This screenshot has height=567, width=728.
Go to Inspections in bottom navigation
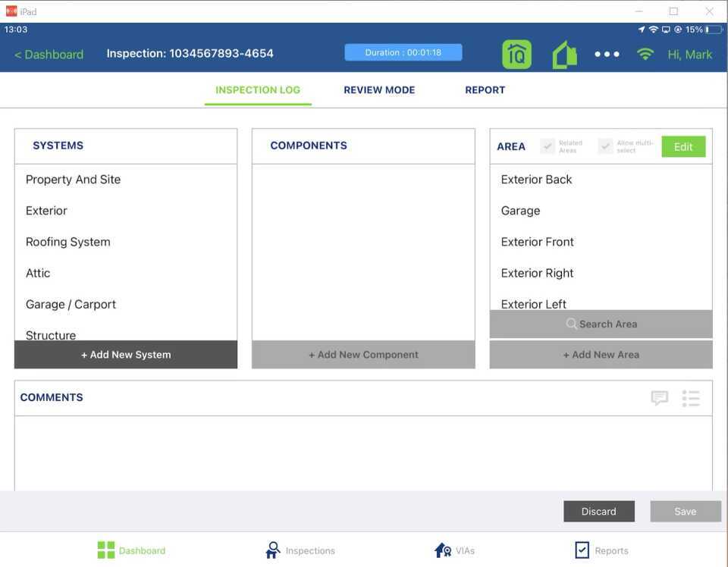[x=300, y=550]
